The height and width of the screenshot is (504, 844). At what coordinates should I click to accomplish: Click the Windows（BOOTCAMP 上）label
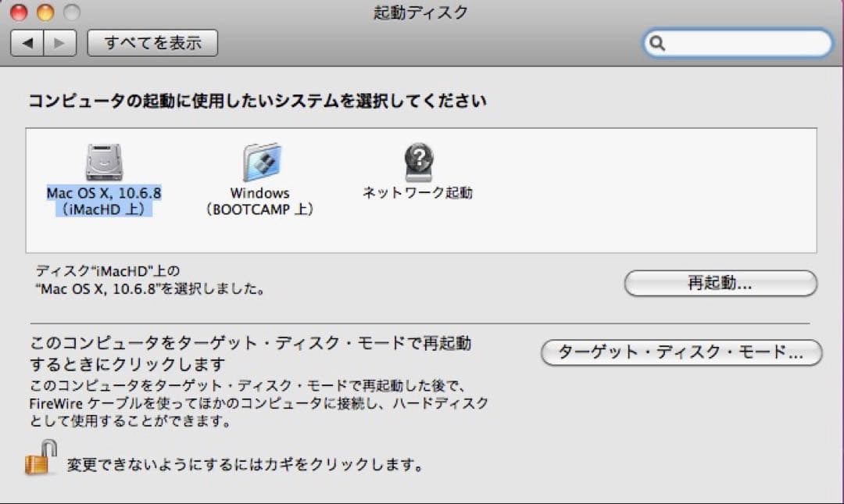coord(262,200)
